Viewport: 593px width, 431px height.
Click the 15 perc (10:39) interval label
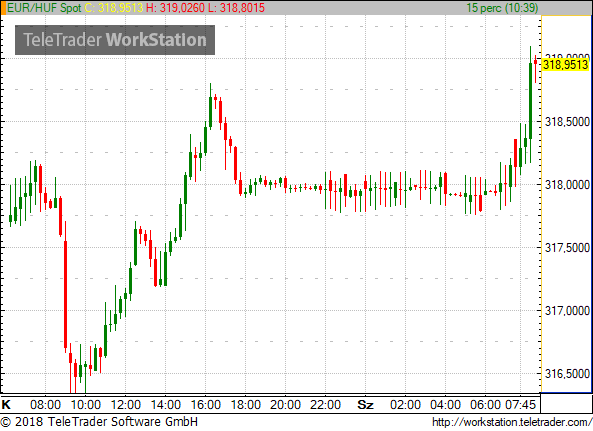502,8
